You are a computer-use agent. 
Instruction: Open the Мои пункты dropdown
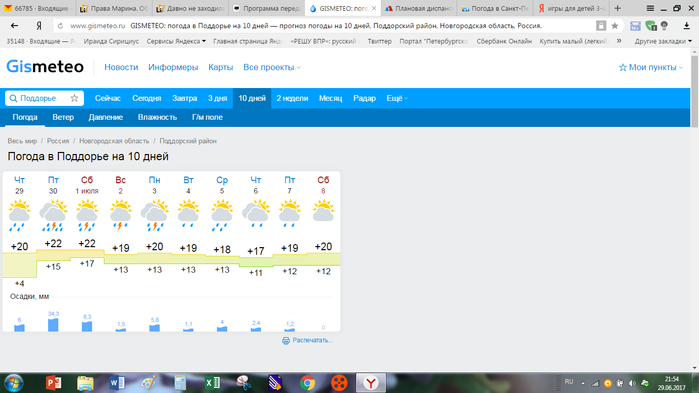(650, 67)
